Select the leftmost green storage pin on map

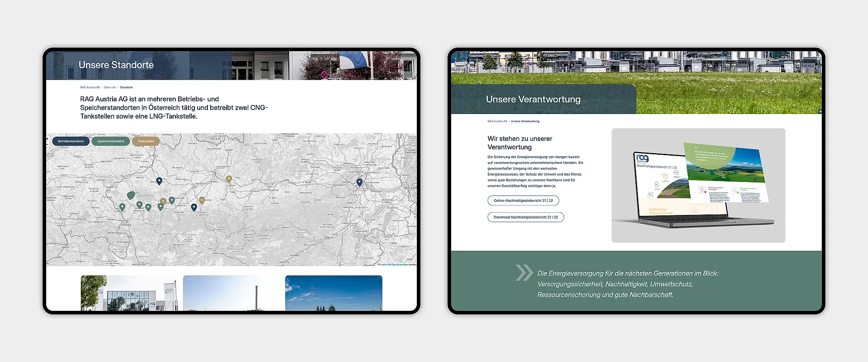point(122,207)
